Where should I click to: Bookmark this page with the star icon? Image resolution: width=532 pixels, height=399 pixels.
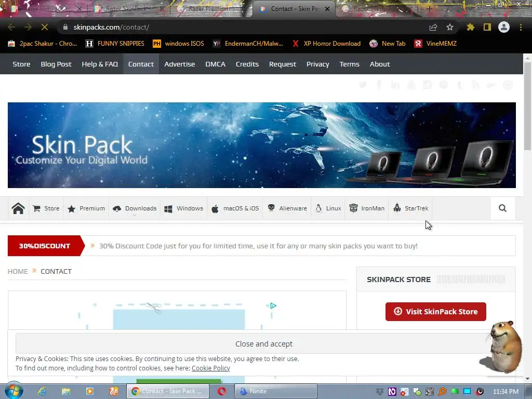449,27
